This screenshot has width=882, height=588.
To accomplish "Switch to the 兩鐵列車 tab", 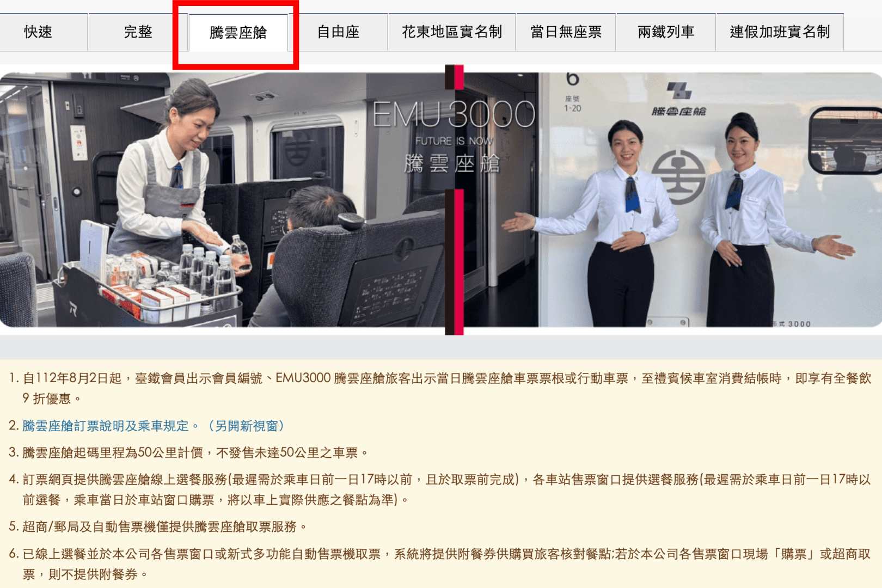I will tap(665, 32).
